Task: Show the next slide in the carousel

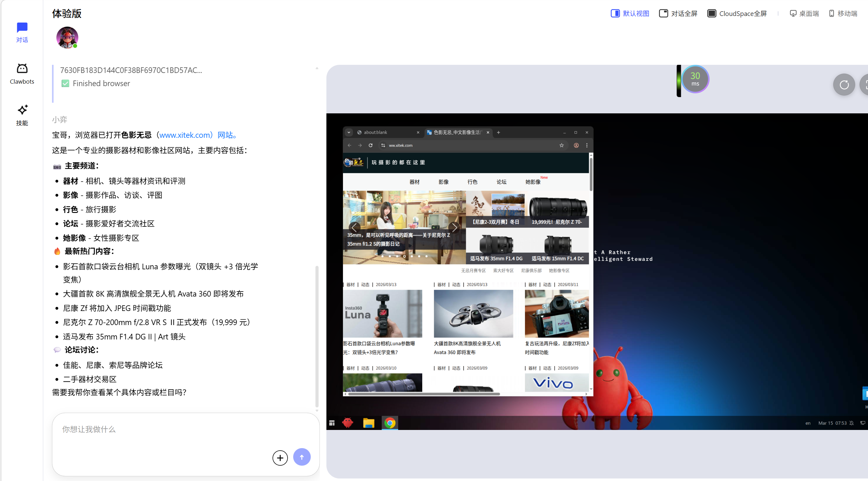Action: [x=455, y=227]
